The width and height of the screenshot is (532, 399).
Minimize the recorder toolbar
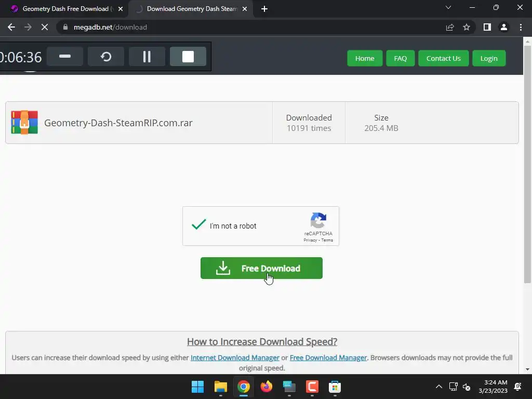point(65,56)
